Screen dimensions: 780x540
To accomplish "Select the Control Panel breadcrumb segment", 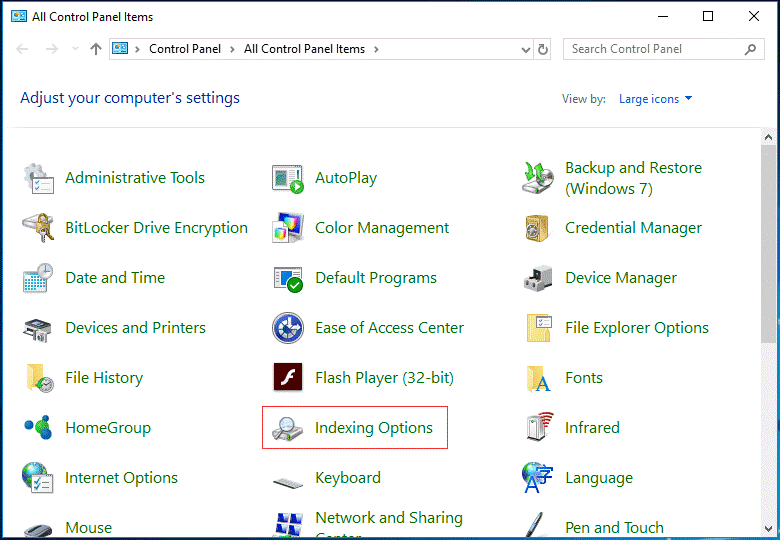I will click(187, 49).
